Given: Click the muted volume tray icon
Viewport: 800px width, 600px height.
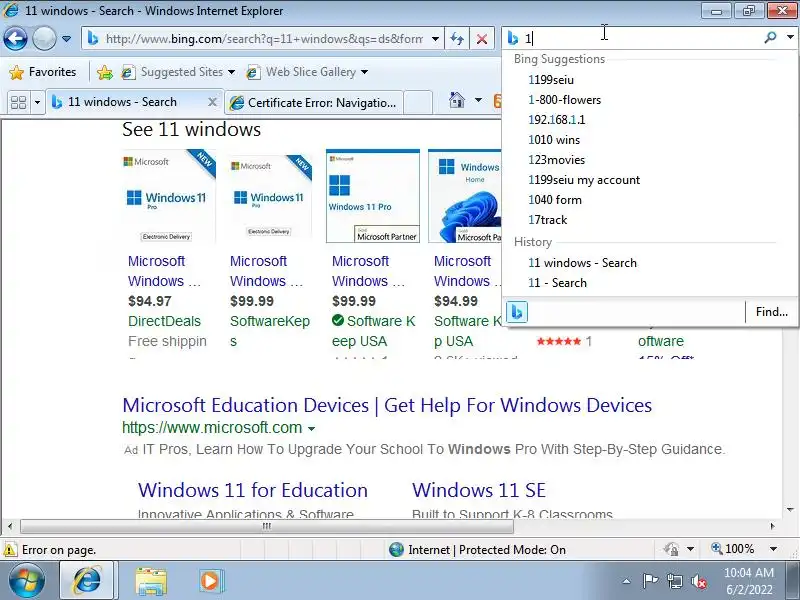Looking at the screenshot, I should pos(699,581).
